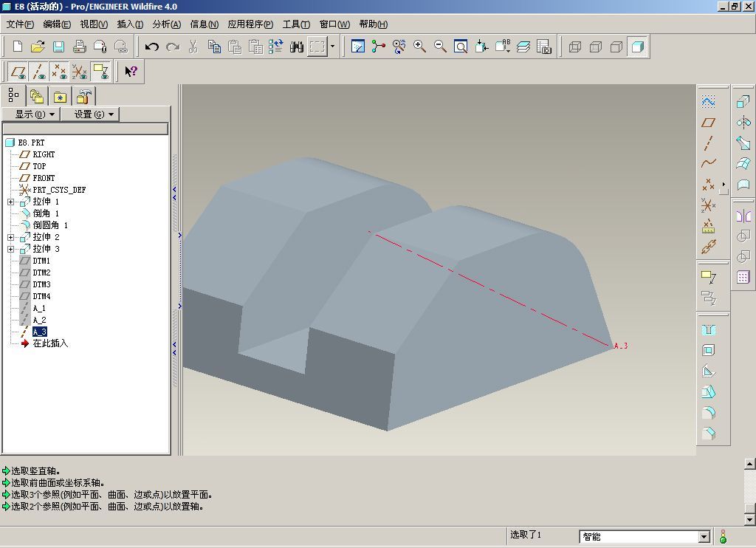
Task: Expand the 拉伸 1 feature node
Action: [10, 202]
